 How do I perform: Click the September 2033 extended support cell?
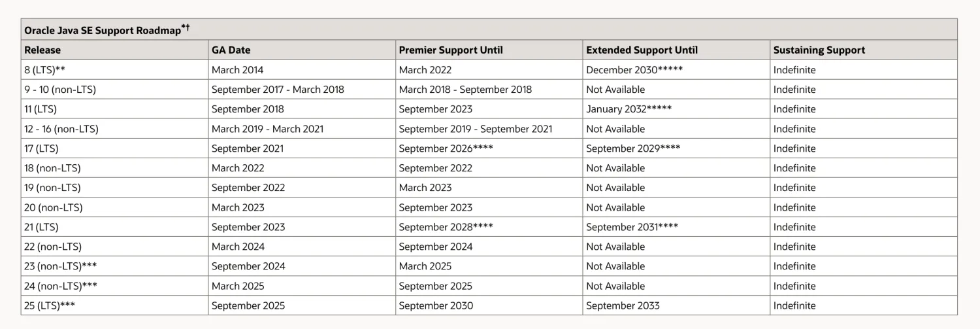(x=676, y=305)
